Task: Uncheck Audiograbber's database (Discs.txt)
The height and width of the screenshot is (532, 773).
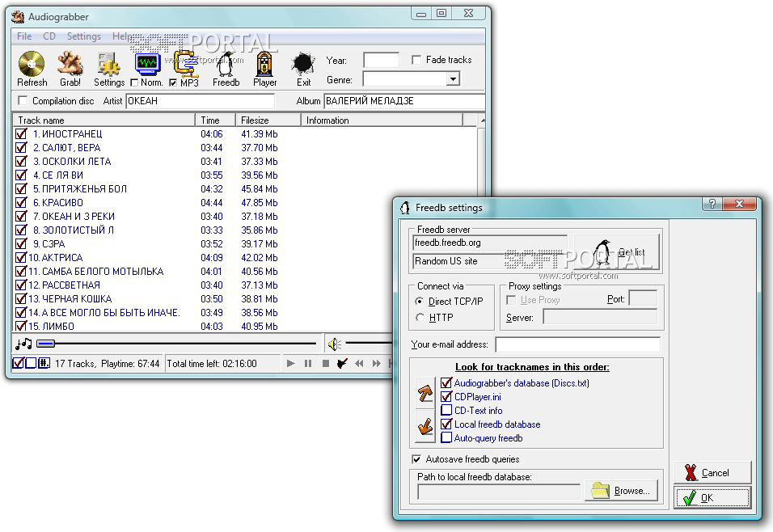Action: coord(446,382)
